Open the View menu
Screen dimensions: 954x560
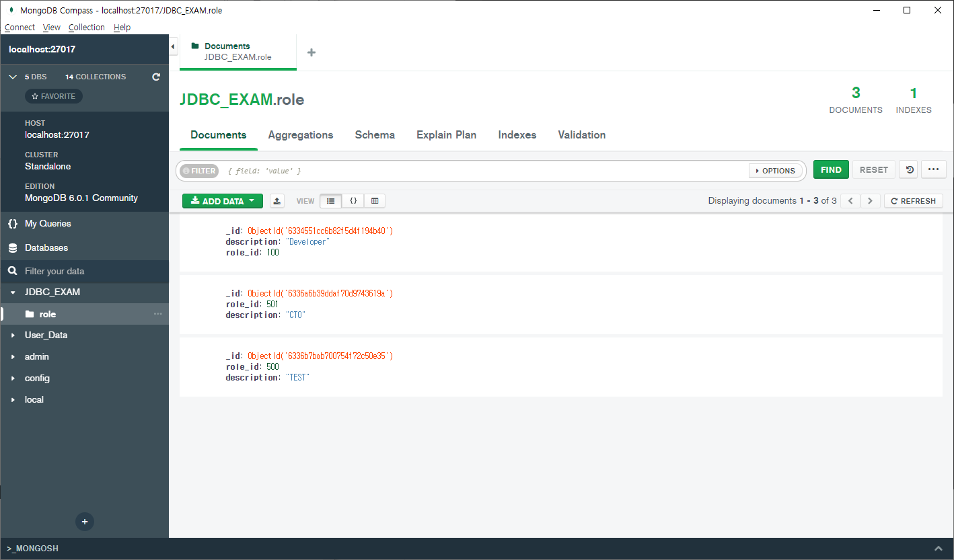tap(52, 28)
